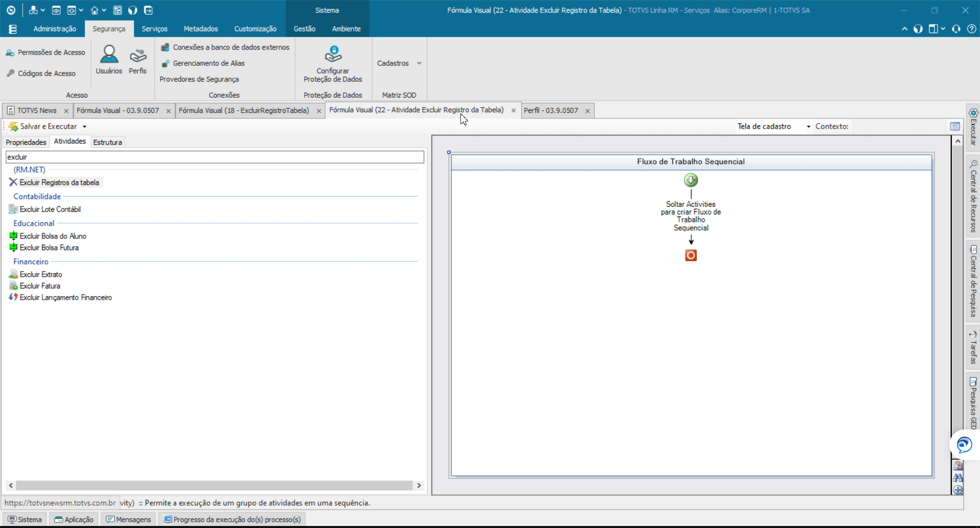980x528 pixels.
Task: Open Perfis from the Segurança ribbon
Action: 138,60
